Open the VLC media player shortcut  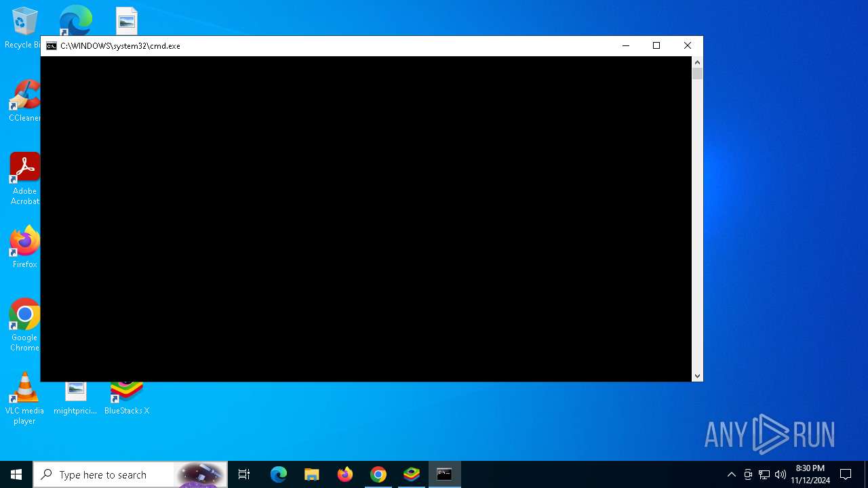pos(24,399)
